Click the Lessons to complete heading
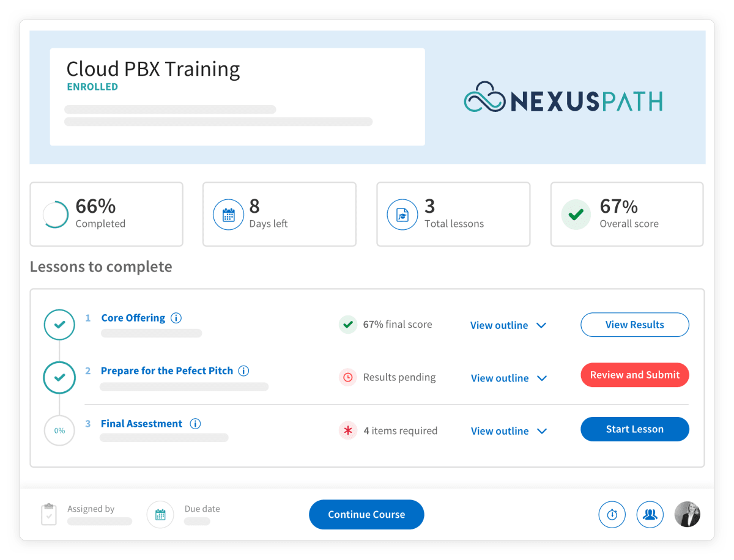This screenshot has height=560, width=734. pos(101,267)
